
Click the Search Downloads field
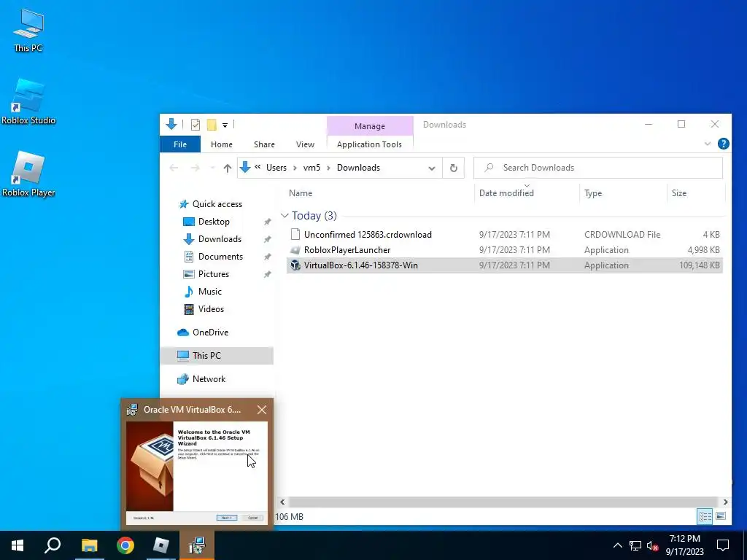coord(598,168)
